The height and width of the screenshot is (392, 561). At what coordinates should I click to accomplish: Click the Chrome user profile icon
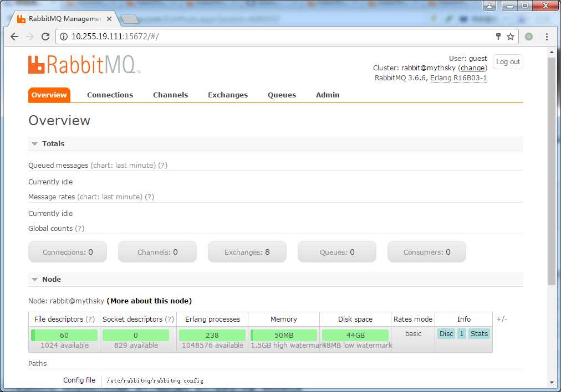489,6
